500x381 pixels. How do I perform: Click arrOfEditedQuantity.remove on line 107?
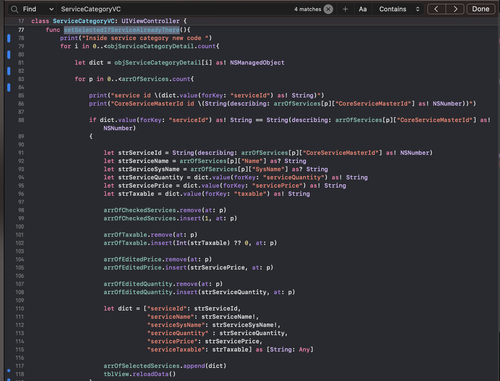point(151,284)
